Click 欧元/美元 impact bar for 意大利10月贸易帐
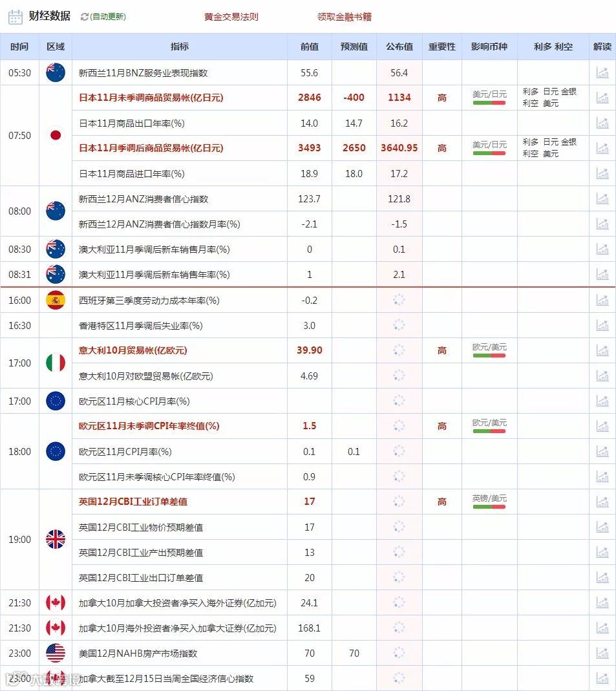 [x=489, y=356]
